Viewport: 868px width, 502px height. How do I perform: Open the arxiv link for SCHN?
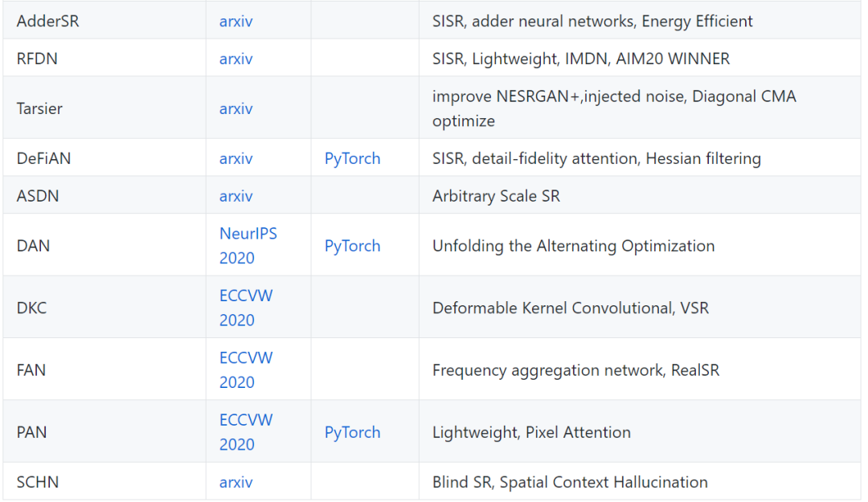click(235, 482)
